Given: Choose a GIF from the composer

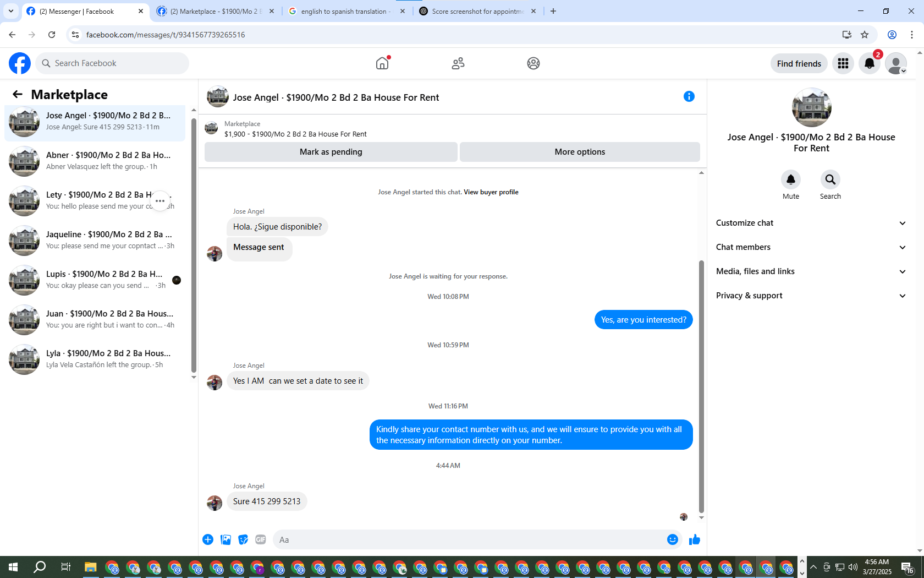Looking at the screenshot, I should click(261, 539).
